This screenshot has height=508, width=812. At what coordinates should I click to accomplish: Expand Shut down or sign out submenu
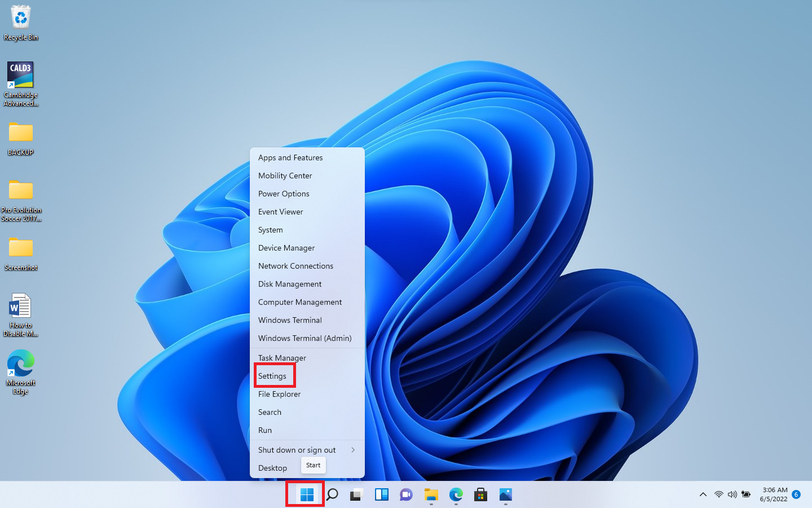click(307, 450)
